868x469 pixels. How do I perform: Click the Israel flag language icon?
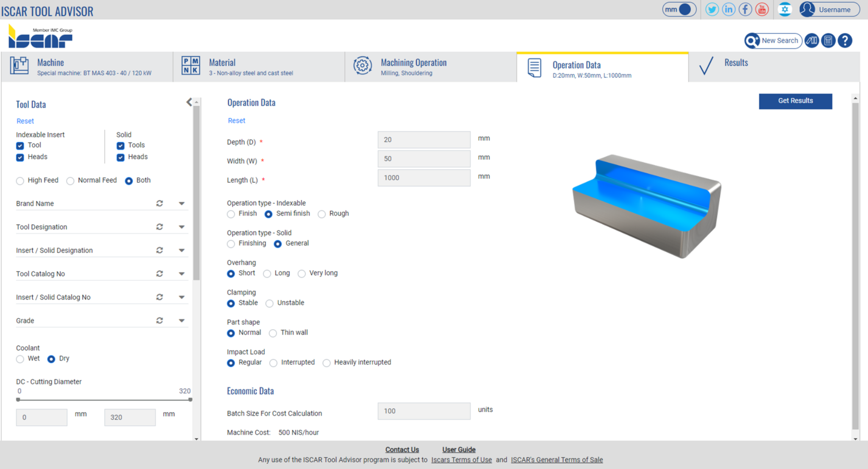coord(785,9)
